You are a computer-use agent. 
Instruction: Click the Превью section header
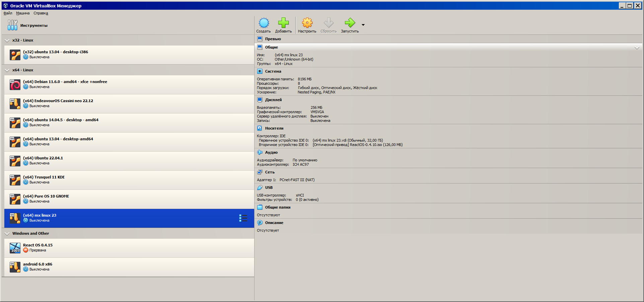(273, 39)
